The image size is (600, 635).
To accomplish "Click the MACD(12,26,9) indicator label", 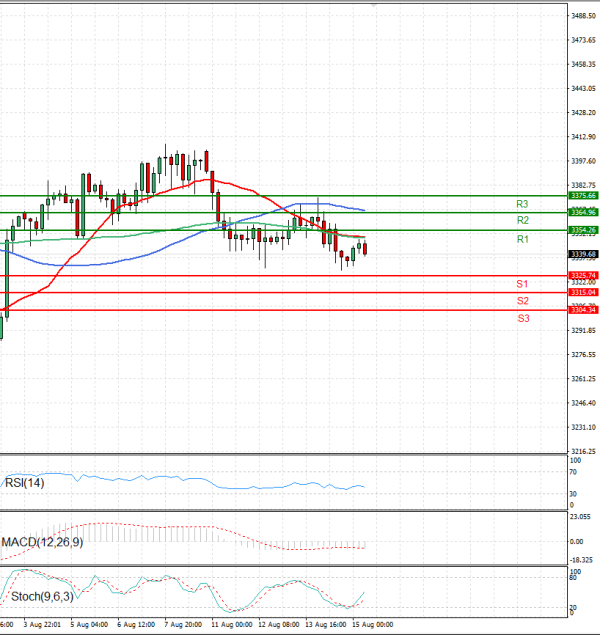I will coord(42,542).
